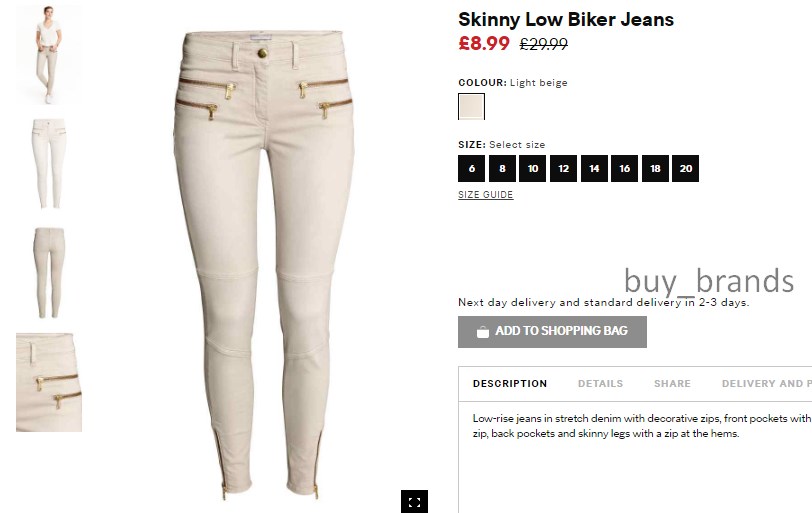Choose size 14

[x=594, y=168]
